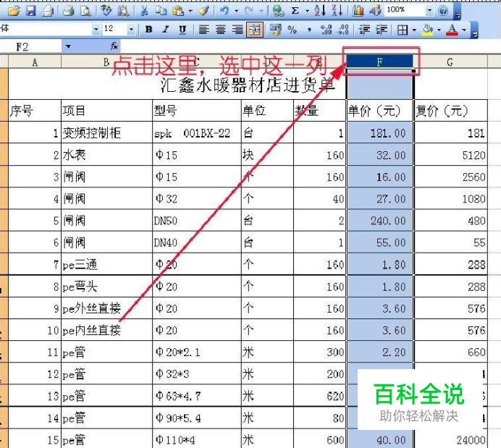
Task: Click the title 汇鑫水暖器材店进货单
Action: point(248,85)
